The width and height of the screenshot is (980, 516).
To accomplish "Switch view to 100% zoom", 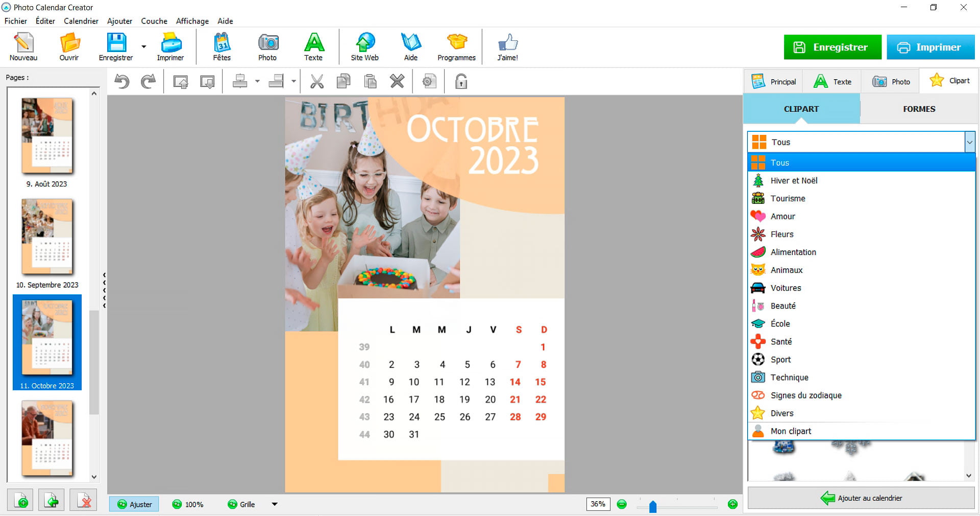I will (x=188, y=504).
